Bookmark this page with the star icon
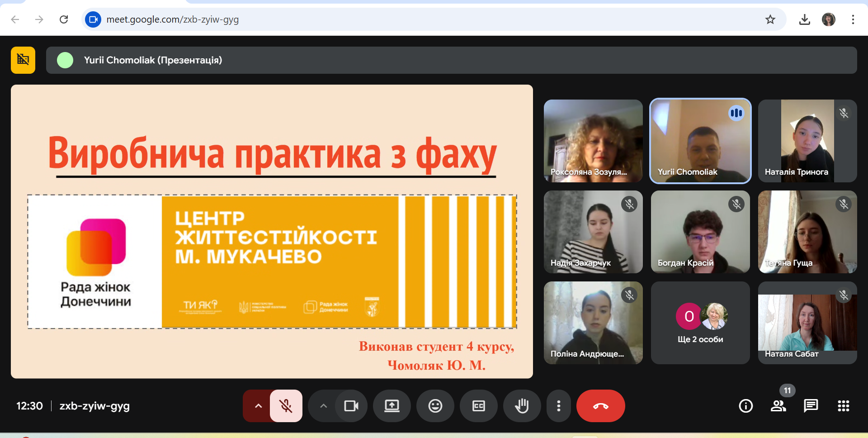This screenshot has width=868, height=438. [770, 19]
